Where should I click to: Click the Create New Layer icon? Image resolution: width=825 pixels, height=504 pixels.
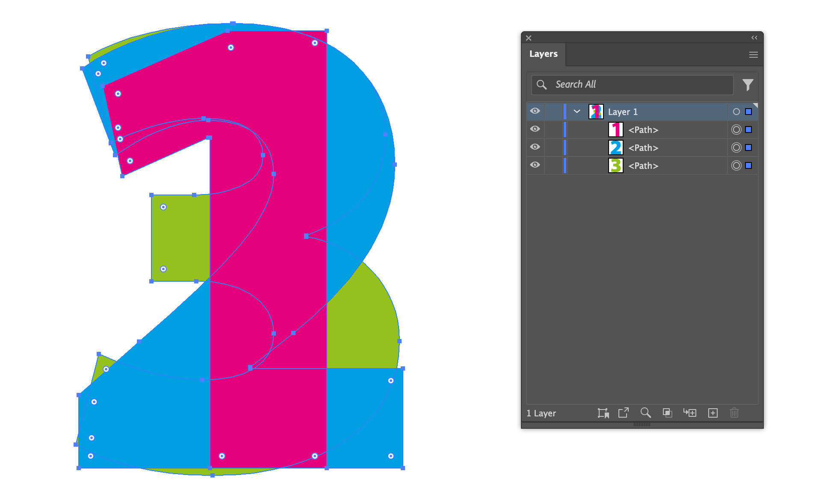point(713,413)
